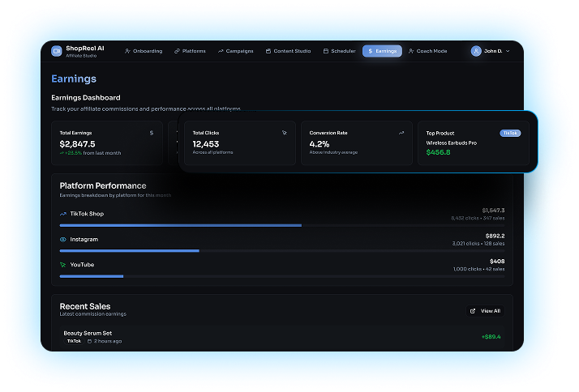
Task: Switch to the Platforms tab
Action: pyautogui.click(x=190, y=51)
